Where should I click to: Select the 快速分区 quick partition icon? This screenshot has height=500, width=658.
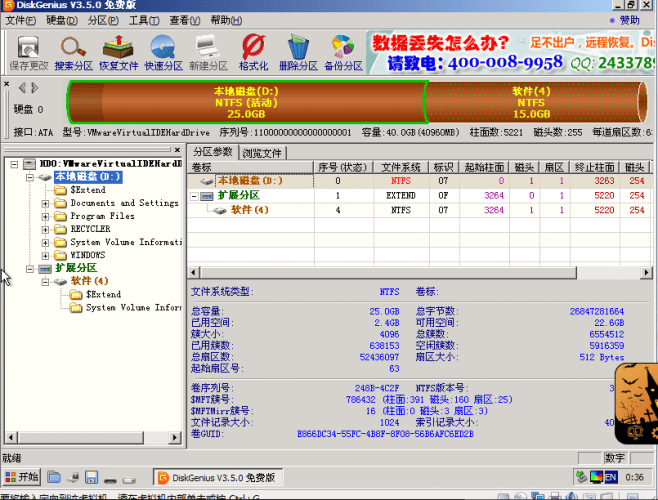click(163, 52)
